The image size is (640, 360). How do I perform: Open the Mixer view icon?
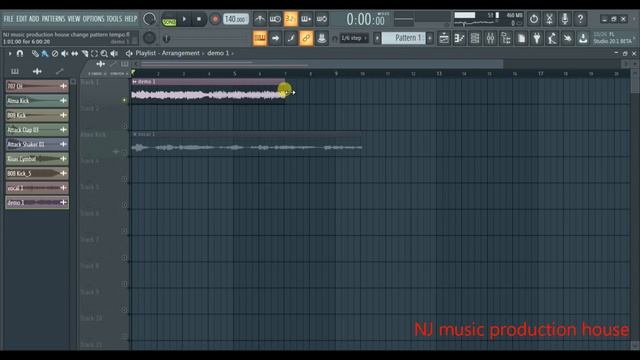point(490,38)
